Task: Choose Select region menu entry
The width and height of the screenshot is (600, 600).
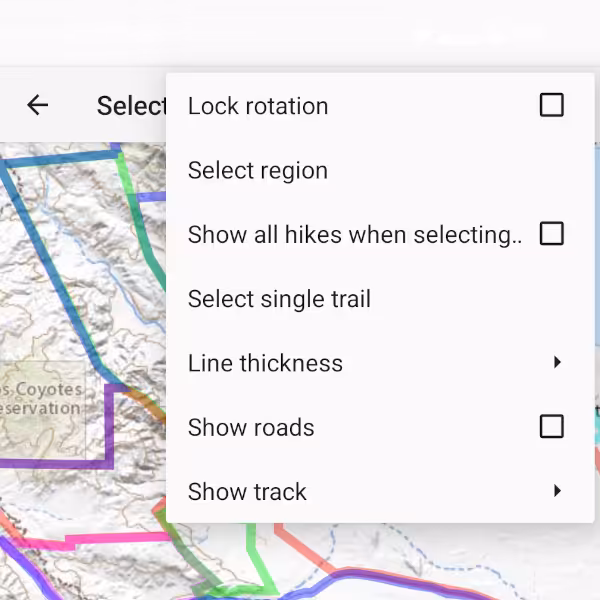Action: 258,171
